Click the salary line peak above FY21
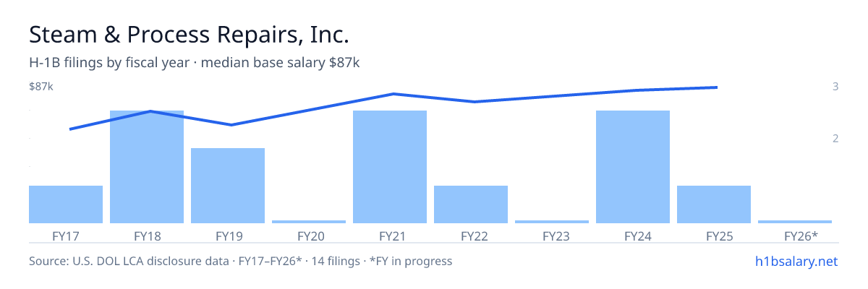Screen dimensions: 868x289 (393, 94)
